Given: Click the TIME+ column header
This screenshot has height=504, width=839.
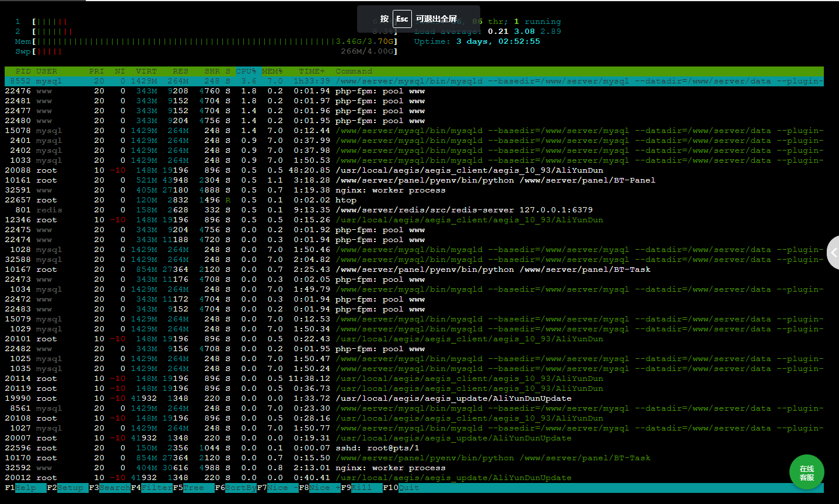Looking at the screenshot, I should (x=312, y=71).
